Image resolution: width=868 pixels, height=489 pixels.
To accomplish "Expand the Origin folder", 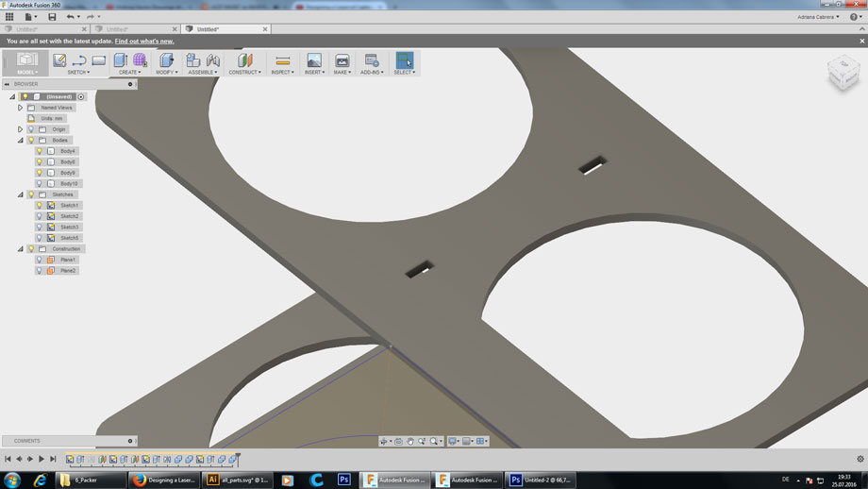I will pos(20,129).
